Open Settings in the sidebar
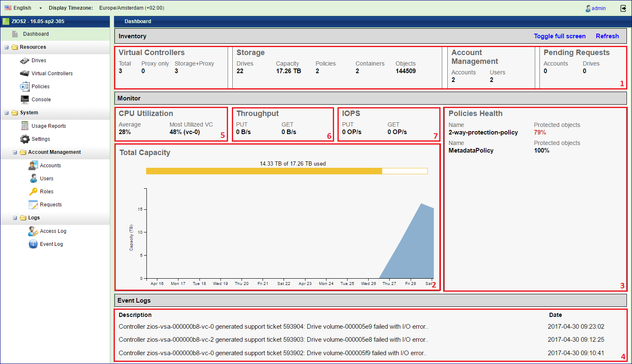 point(41,139)
